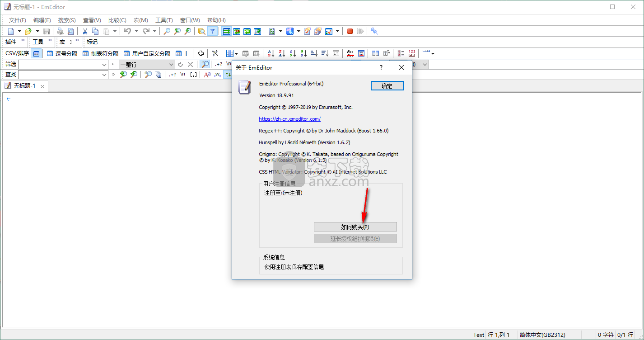This screenshot has height=340, width=644.
Task: Click the Find magnifier icon in main toolbar
Action: click(167, 31)
